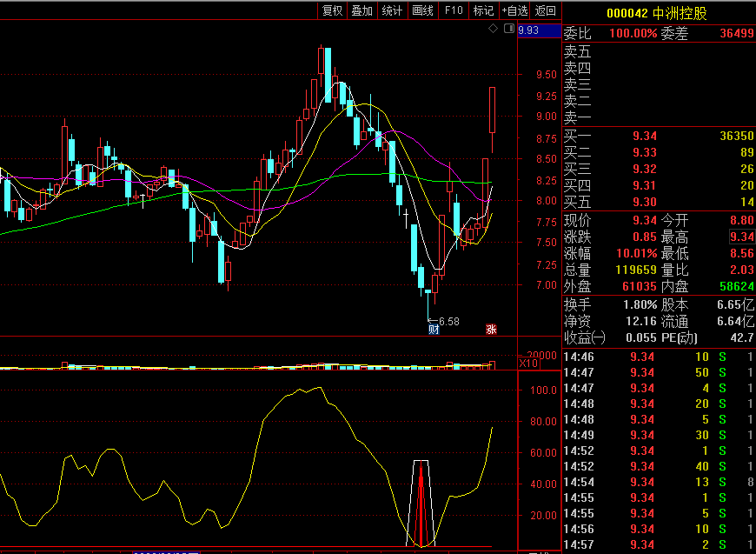The height and width of the screenshot is (554, 756).
Task: Click the 买二 price 9.33
Action: (x=645, y=152)
